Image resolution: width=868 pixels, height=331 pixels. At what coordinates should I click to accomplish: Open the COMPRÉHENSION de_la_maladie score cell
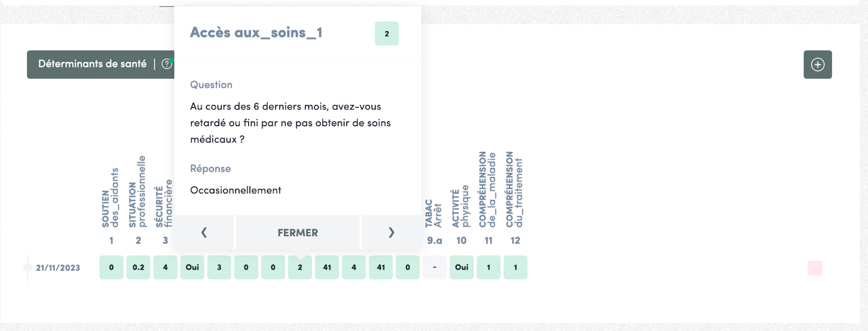tap(488, 267)
